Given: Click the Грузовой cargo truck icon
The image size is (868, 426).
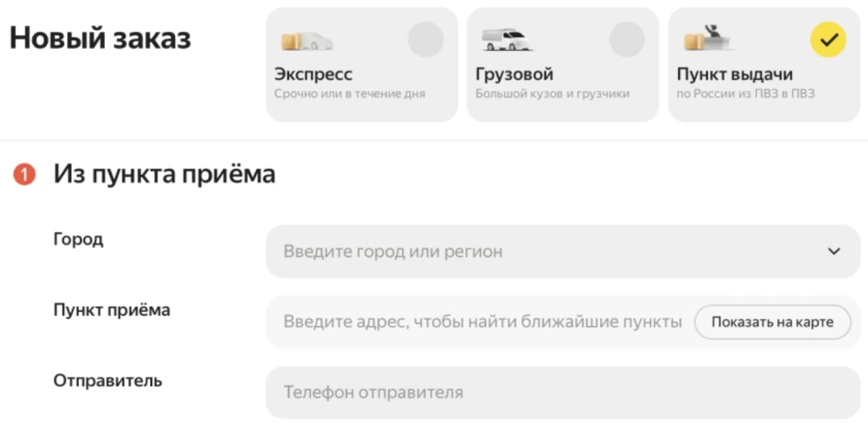Looking at the screenshot, I should pyautogui.click(x=507, y=40).
